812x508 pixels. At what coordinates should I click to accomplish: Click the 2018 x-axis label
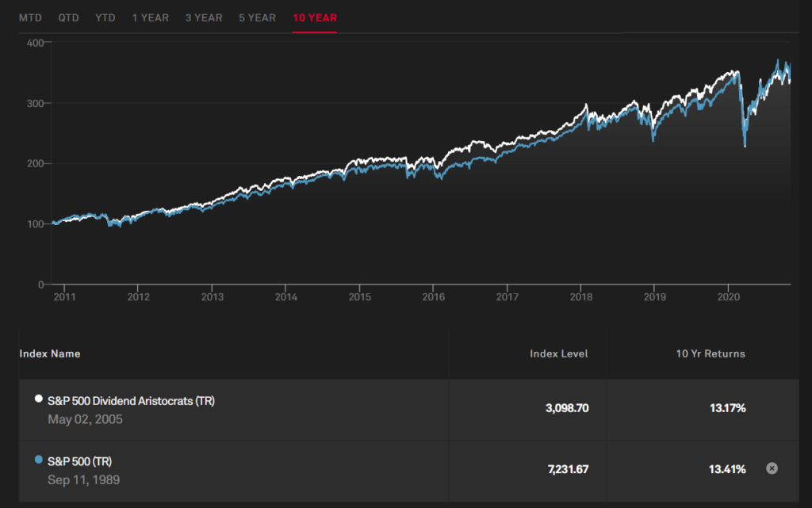581,297
